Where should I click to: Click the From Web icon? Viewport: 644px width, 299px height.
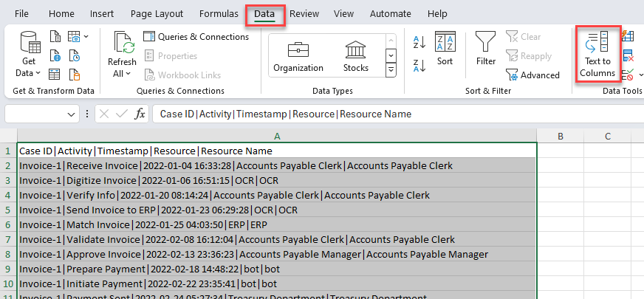(55, 55)
